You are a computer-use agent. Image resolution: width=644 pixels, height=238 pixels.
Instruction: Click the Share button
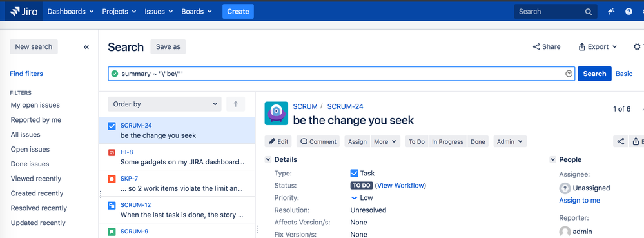click(x=547, y=47)
